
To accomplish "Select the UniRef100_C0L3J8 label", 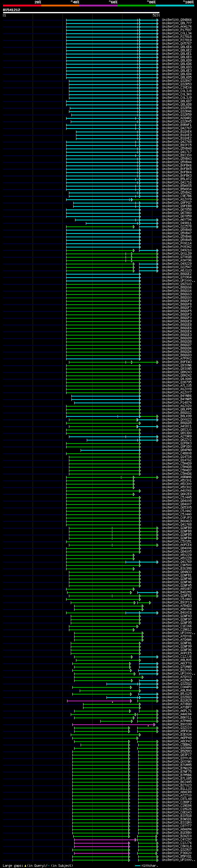I will point(177,91).
